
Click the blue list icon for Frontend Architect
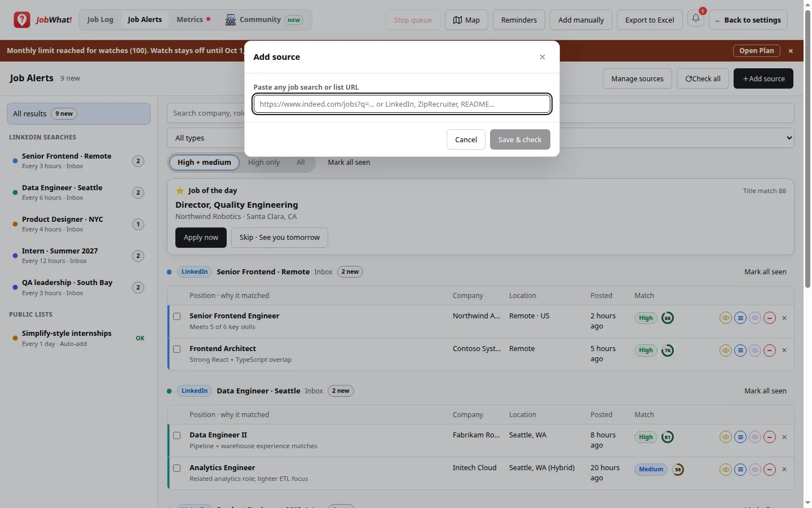[x=740, y=351]
